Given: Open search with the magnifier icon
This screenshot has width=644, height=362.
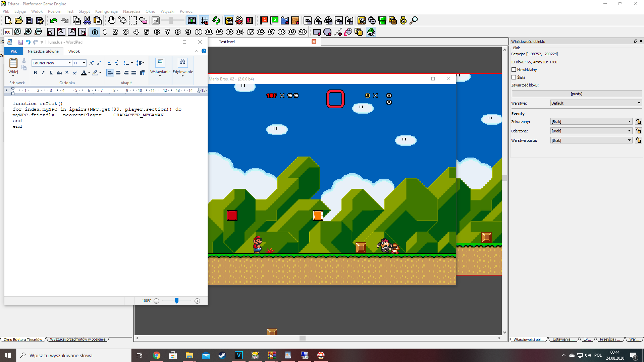Looking at the screenshot, I should pos(414,20).
